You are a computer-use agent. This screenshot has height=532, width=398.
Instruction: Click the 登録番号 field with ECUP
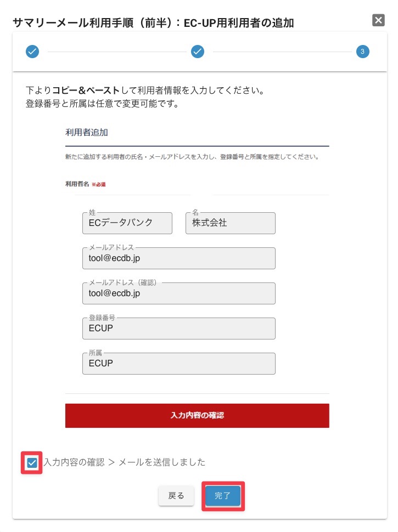(x=178, y=329)
